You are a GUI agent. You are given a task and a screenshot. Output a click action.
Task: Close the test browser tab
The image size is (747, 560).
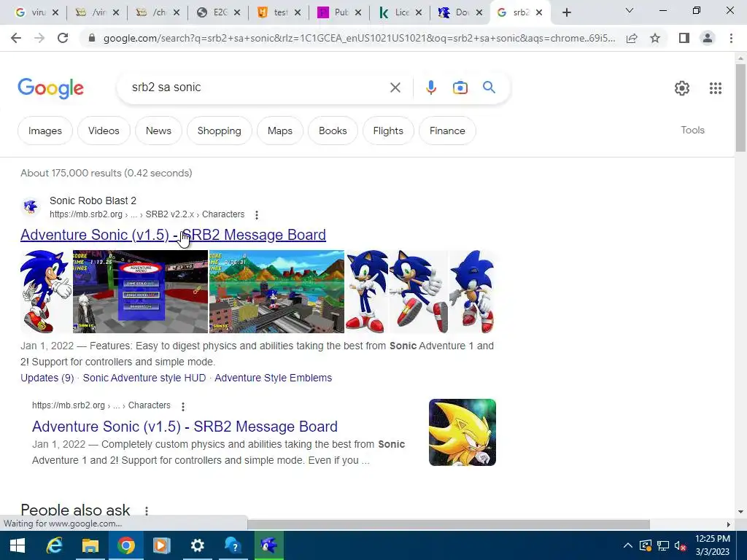point(298,13)
